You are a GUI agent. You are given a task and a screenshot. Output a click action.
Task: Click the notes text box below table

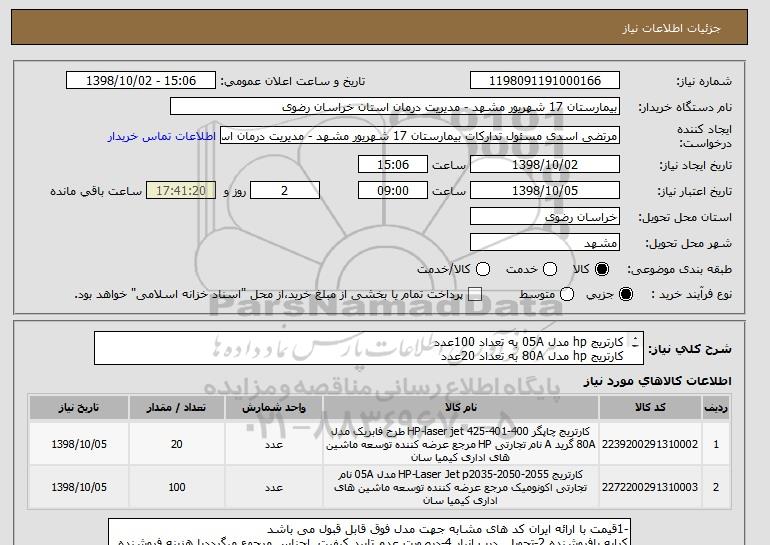pyautogui.click(x=369, y=532)
